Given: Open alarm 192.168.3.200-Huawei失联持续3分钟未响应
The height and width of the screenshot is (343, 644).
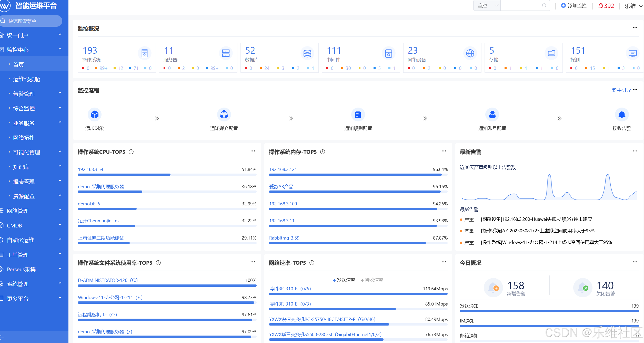Looking at the screenshot, I should [x=536, y=219].
